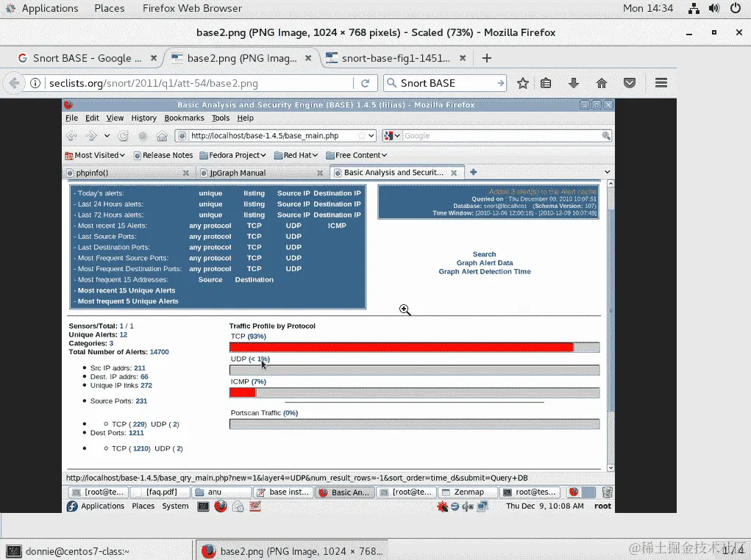The height and width of the screenshot is (560, 751).
Task: Click Most recent 15 Unique Alerts link
Action: 127,290
